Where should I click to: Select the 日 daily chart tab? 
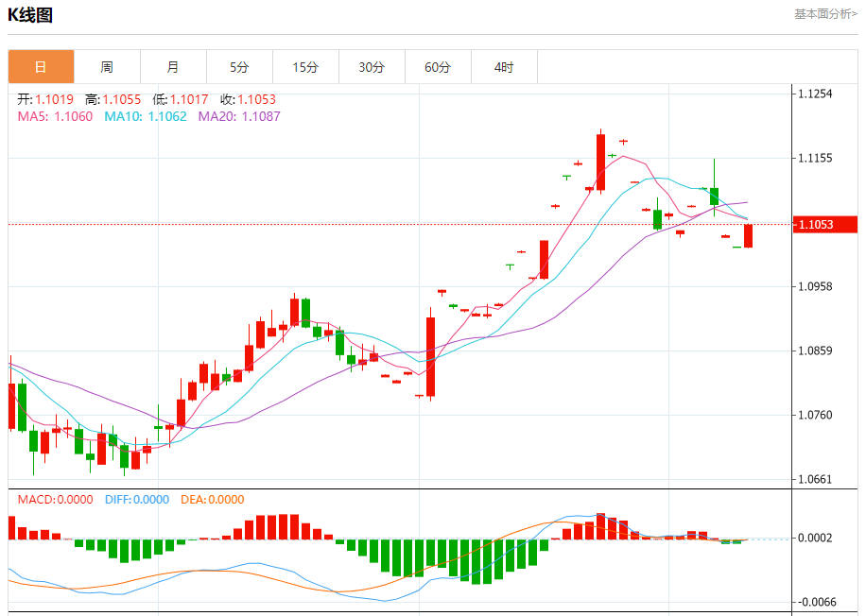[x=41, y=67]
